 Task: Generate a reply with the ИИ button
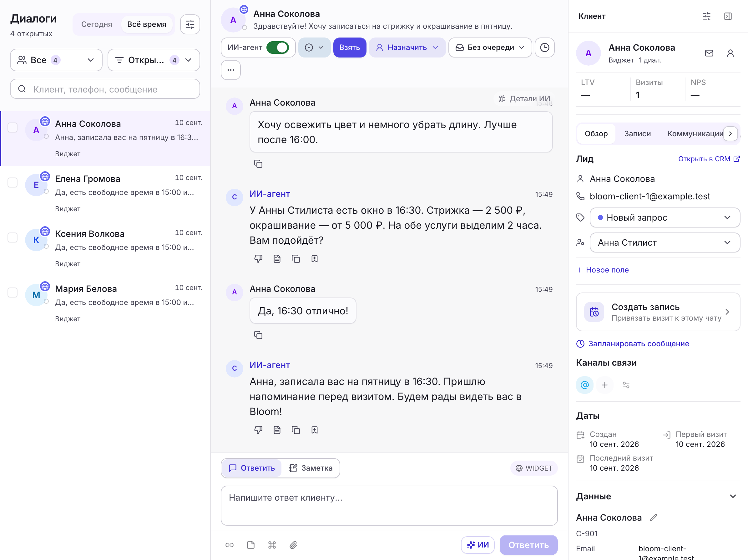point(477,545)
